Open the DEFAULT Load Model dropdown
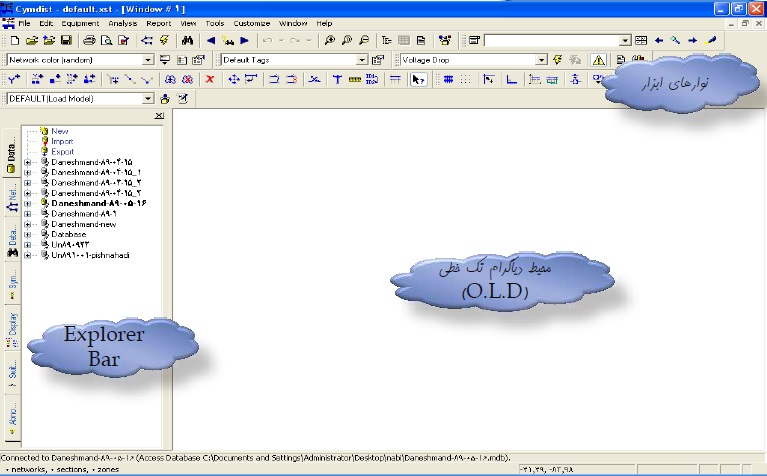The width and height of the screenshot is (767, 476). coord(149,99)
